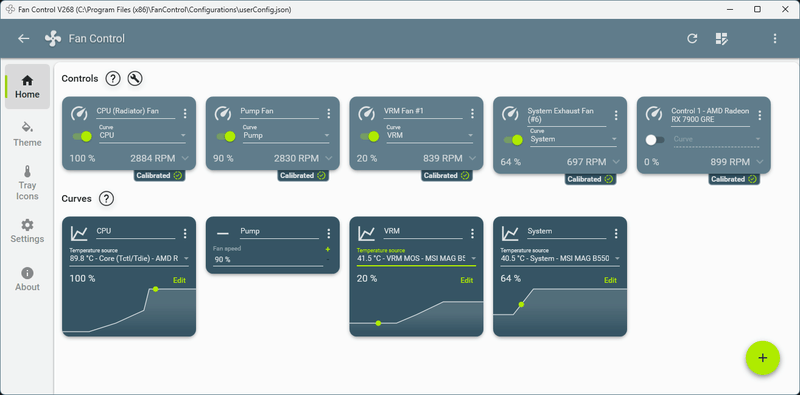Viewport: 800px width, 395px height.
Task: Expand details chevron beside 899 RPM
Action: click(760, 162)
